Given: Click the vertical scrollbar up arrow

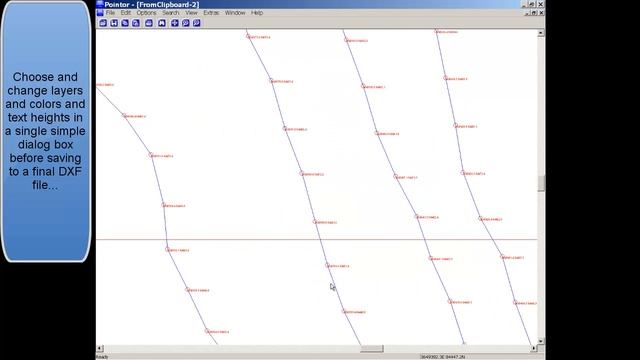Looking at the screenshot, I should coord(541,33).
